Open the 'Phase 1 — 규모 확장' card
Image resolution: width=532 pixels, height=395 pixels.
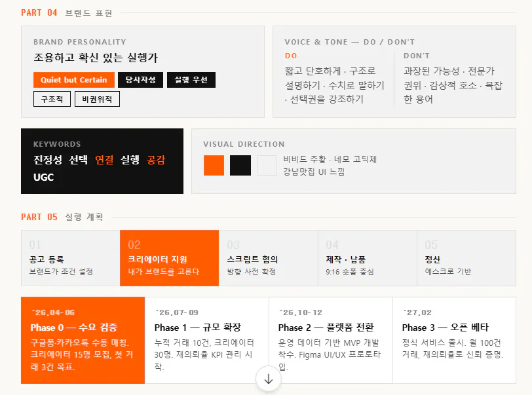point(206,341)
